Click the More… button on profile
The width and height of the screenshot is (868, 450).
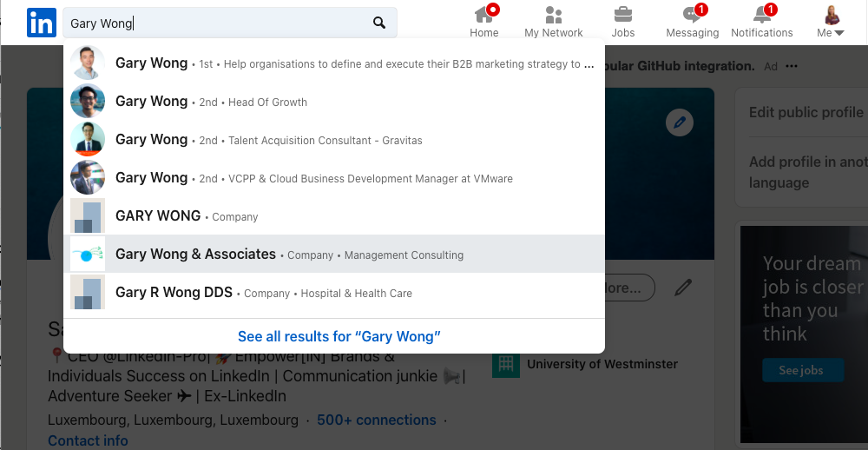point(629,288)
